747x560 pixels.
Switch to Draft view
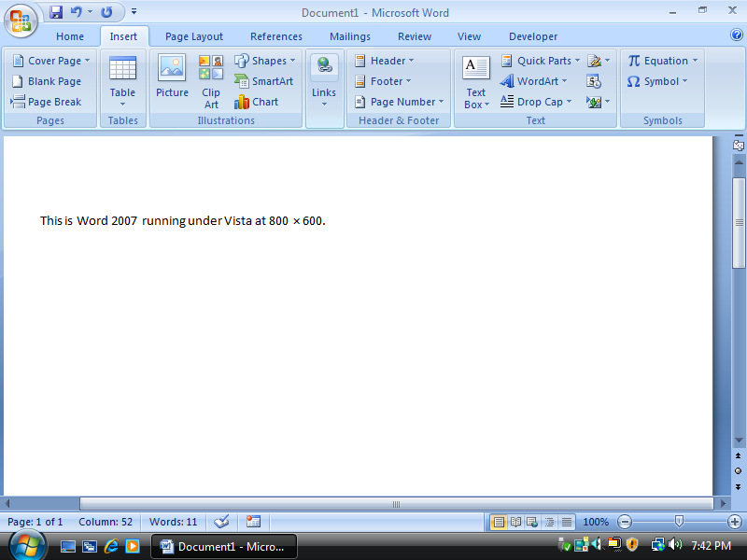[567, 523]
